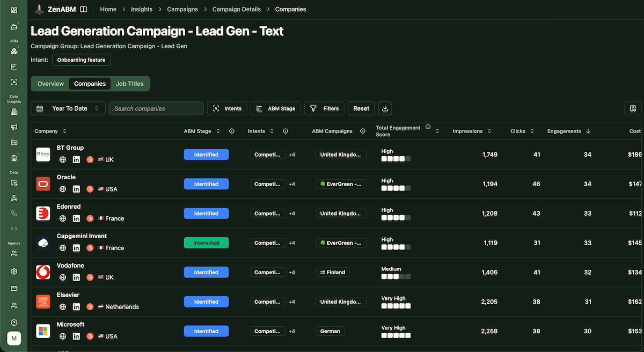Open the download export icon next to Reset

(385, 108)
